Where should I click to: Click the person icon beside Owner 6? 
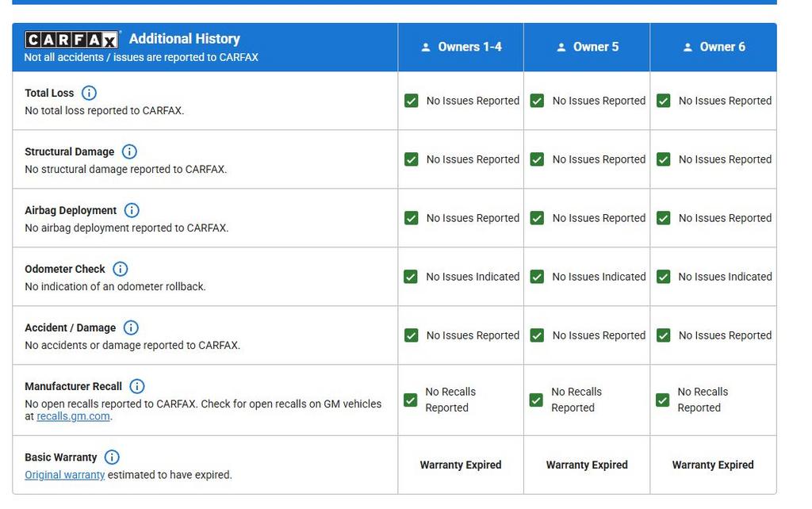(x=688, y=47)
